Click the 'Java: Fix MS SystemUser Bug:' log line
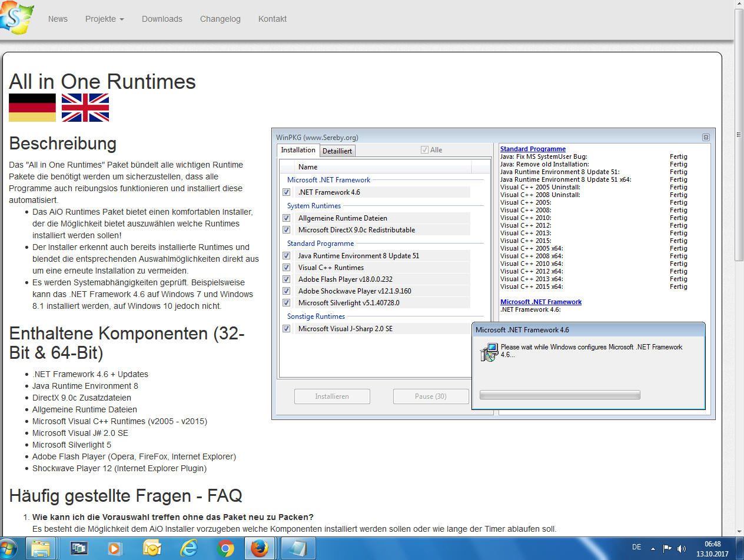The image size is (744, 560). point(544,156)
